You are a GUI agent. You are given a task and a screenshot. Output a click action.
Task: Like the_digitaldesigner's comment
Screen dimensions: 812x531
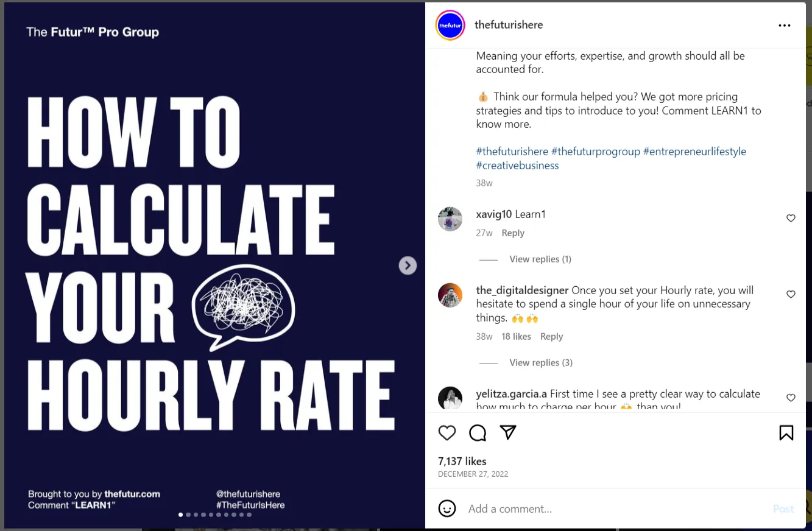point(791,294)
